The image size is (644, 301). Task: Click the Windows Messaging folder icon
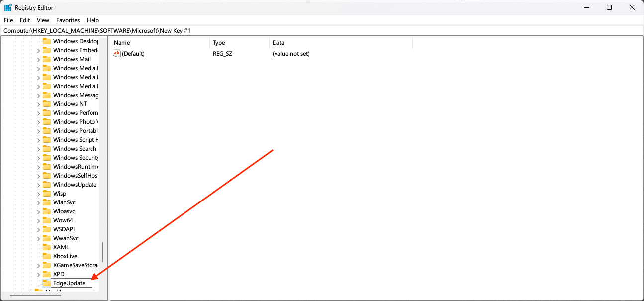tap(47, 95)
